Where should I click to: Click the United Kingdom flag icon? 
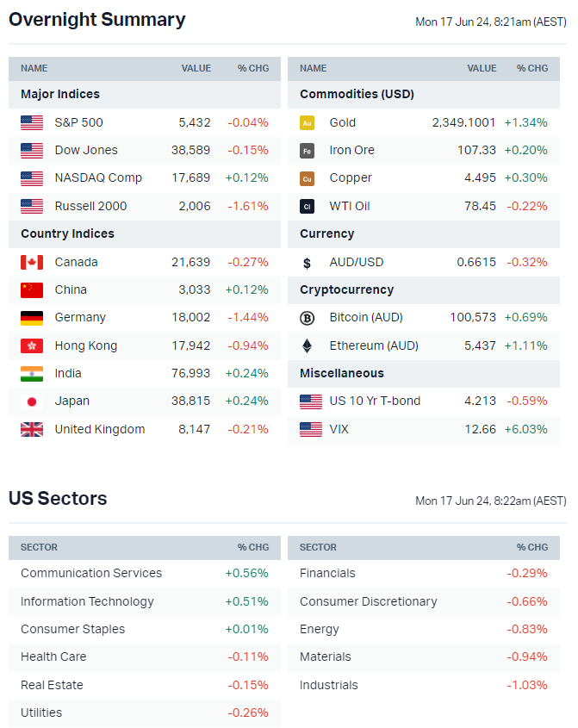tap(32, 429)
